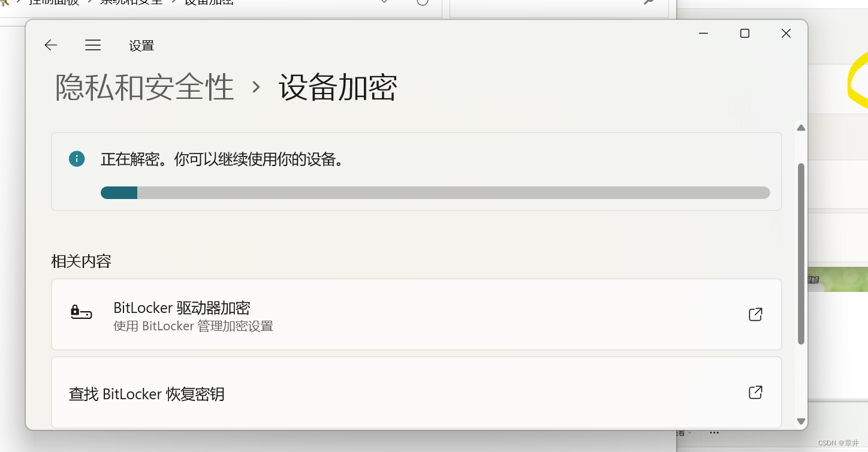Open BitLocker 驱动器加密 settings
868x452 pixels.
(x=182, y=308)
